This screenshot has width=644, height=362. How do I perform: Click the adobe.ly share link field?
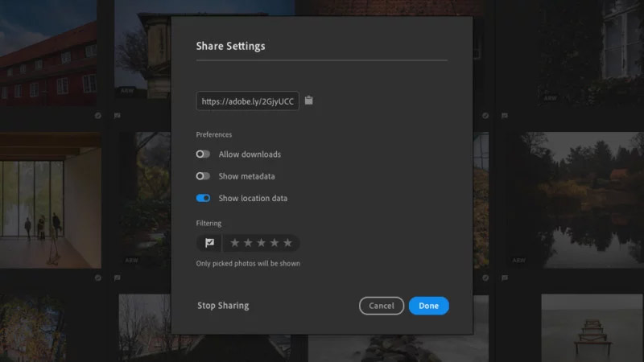(247, 101)
